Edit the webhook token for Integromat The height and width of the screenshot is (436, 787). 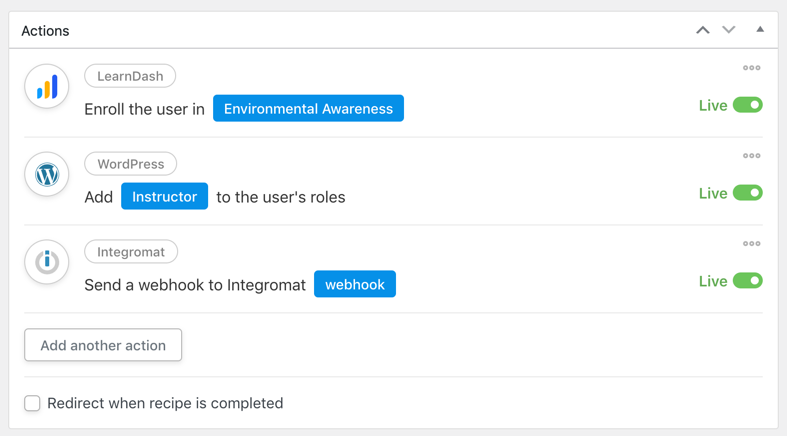pos(354,284)
